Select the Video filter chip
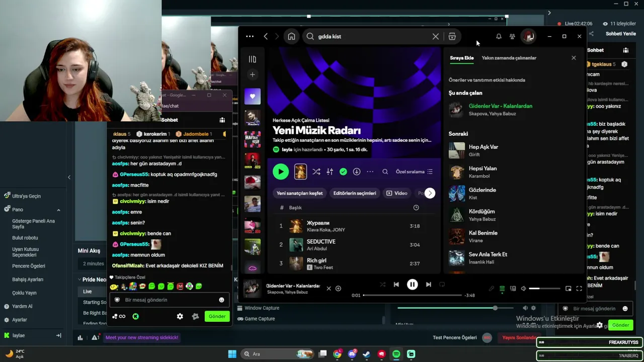Viewport: 644px width, 362px height. tap(397, 193)
